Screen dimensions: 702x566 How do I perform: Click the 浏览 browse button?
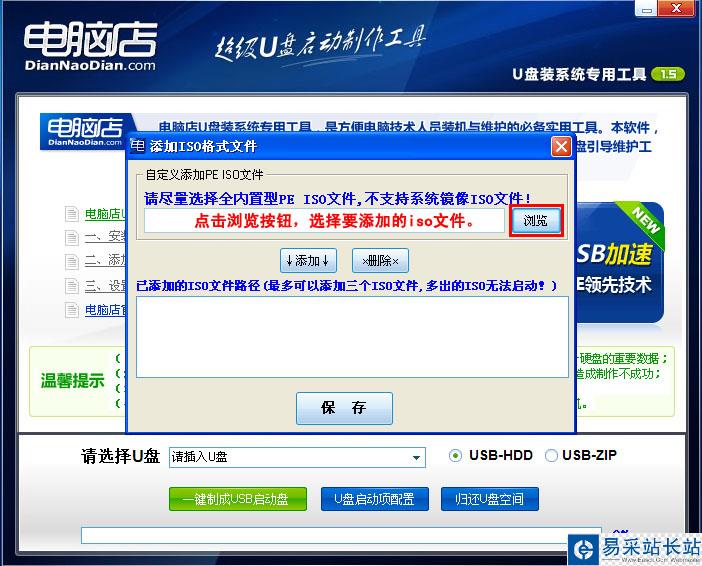coord(536,220)
